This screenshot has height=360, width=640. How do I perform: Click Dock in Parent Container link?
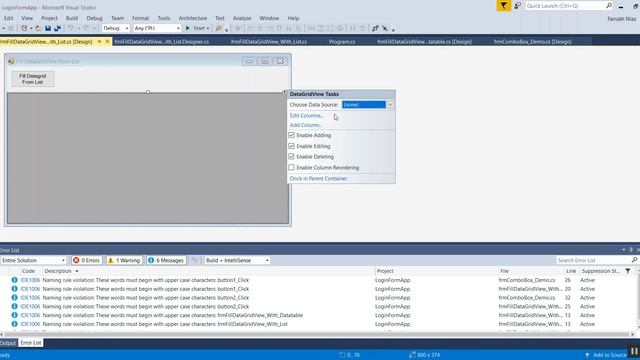(318, 178)
